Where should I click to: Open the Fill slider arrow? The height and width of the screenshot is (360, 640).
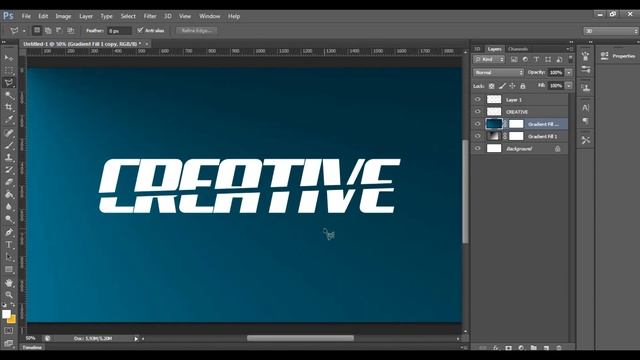click(x=569, y=86)
